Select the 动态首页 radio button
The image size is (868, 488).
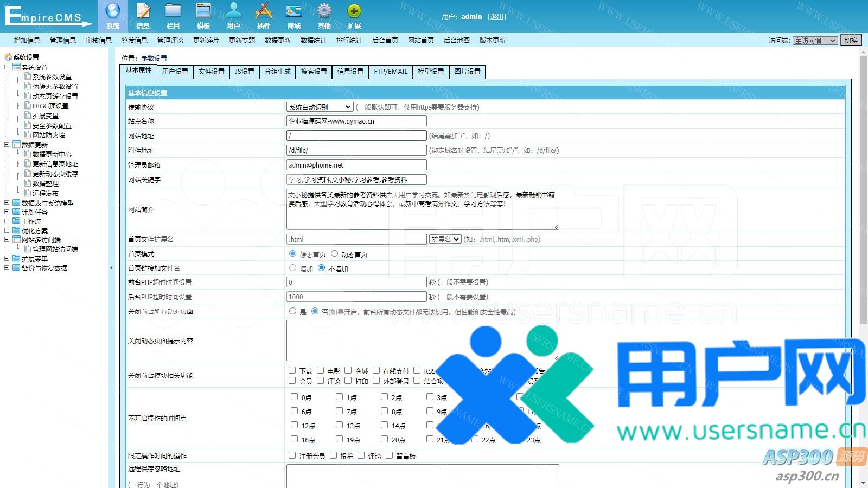pos(335,254)
